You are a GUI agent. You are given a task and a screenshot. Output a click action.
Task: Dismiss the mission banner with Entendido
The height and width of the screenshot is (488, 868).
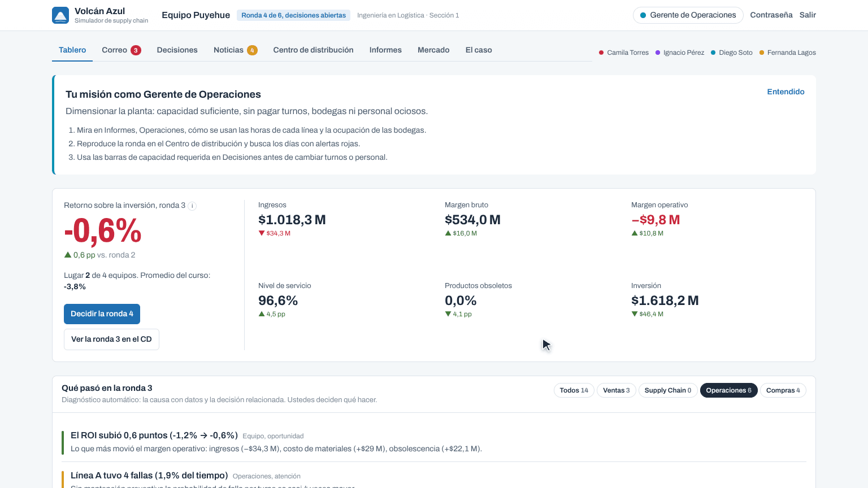(785, 91)
